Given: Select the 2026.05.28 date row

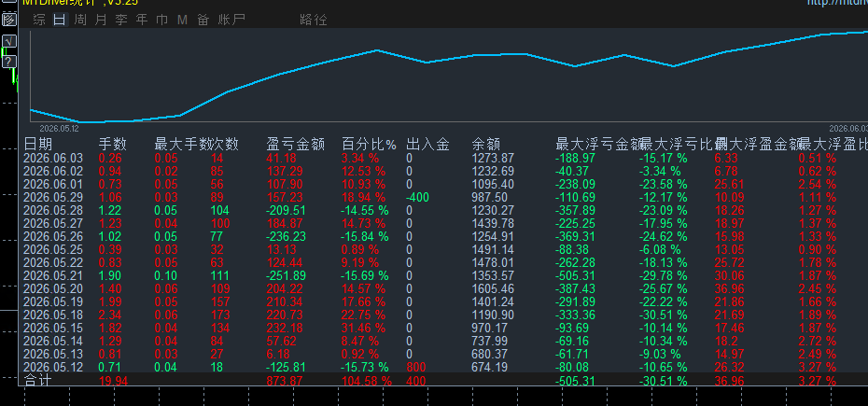Looking at the screenshot, I should click(53, 211).
